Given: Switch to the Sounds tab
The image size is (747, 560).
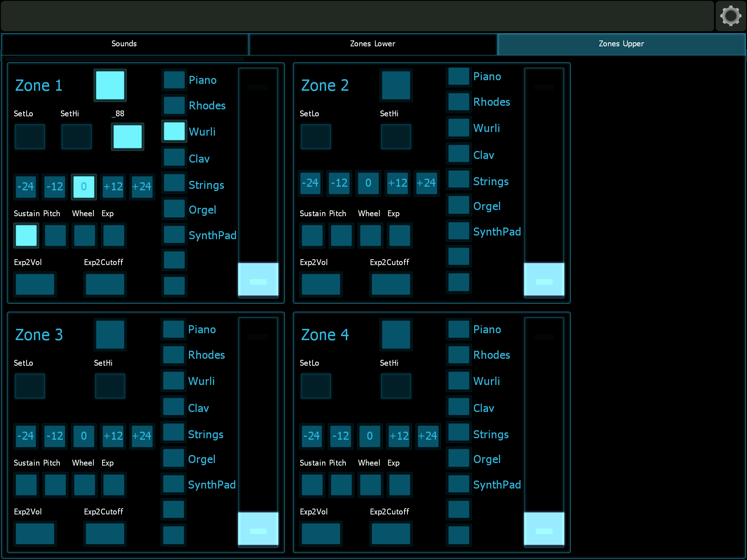Looking at the screenshot, I should pyautogui.click(x=124, y=44).
